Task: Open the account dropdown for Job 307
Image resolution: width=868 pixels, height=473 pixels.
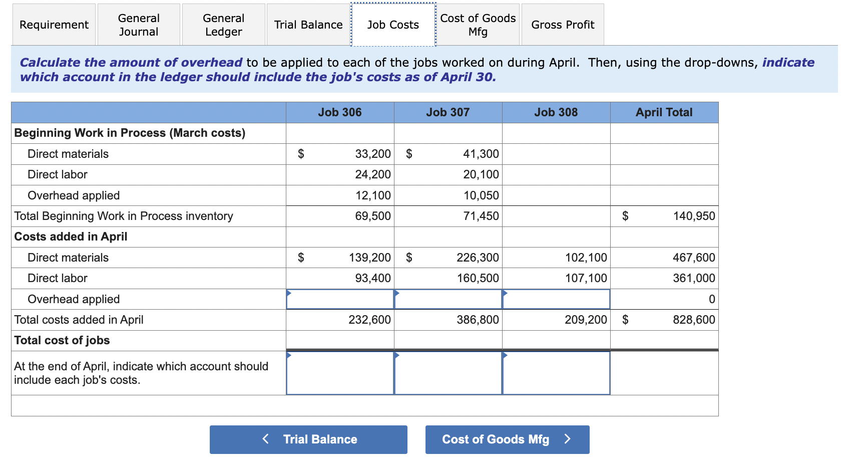Action: (x=448, y=373)
